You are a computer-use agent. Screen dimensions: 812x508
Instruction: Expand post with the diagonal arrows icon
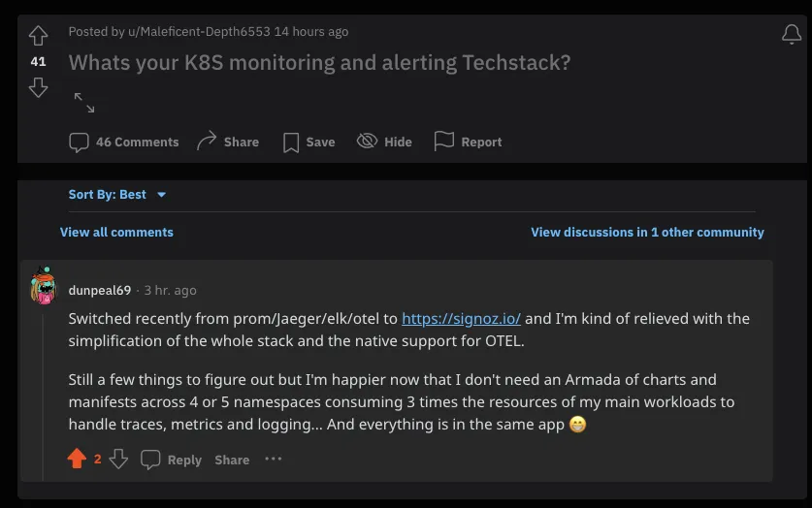[84, 103]
